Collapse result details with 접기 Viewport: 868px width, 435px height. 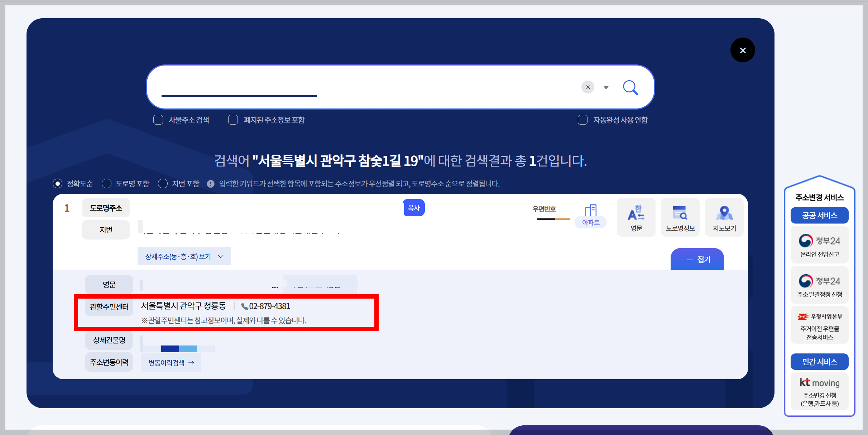point(697,259)
